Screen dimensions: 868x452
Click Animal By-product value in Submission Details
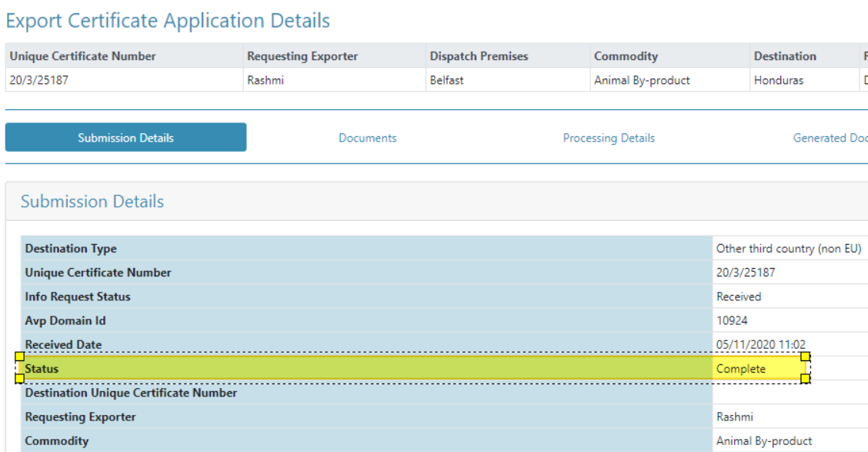764,440
